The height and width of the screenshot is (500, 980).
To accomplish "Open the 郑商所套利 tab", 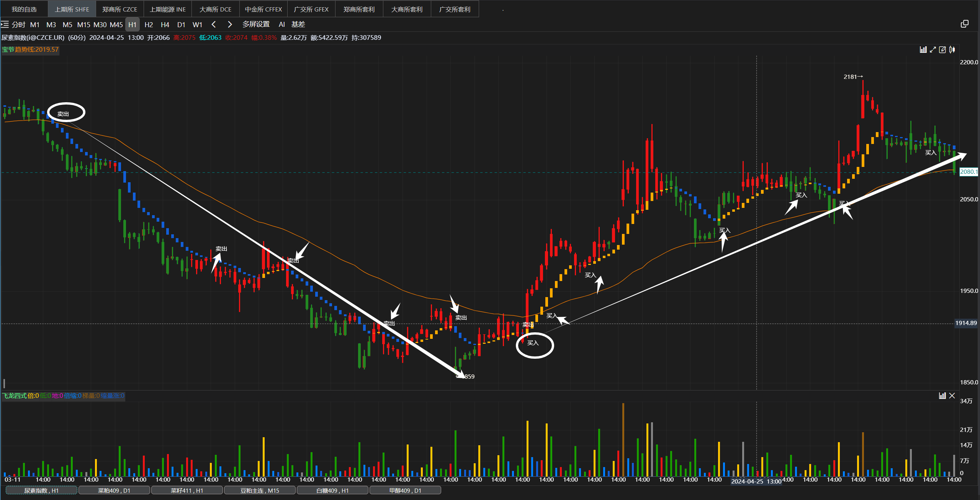I will [x=359, y=9].
